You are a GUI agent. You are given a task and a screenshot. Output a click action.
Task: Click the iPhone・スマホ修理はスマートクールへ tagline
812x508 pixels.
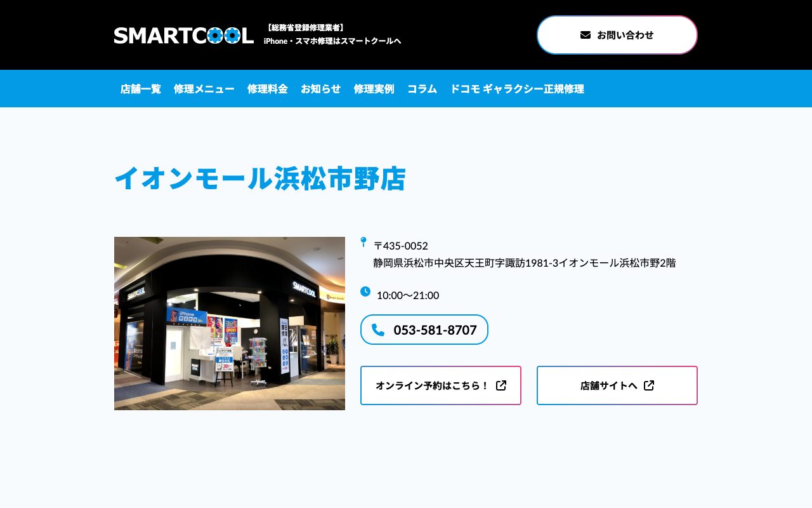(x=332, y=41)
